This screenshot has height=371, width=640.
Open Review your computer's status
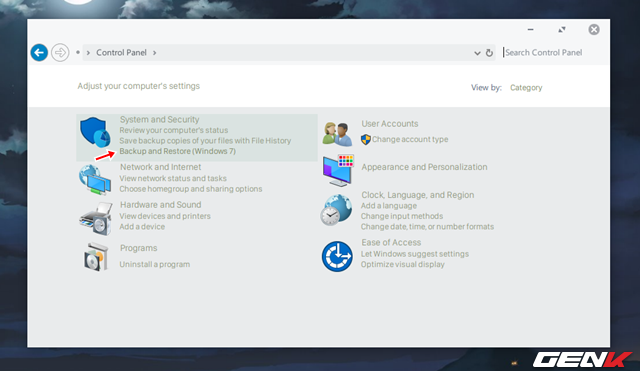pyautogui.click(x=173, y=130)
